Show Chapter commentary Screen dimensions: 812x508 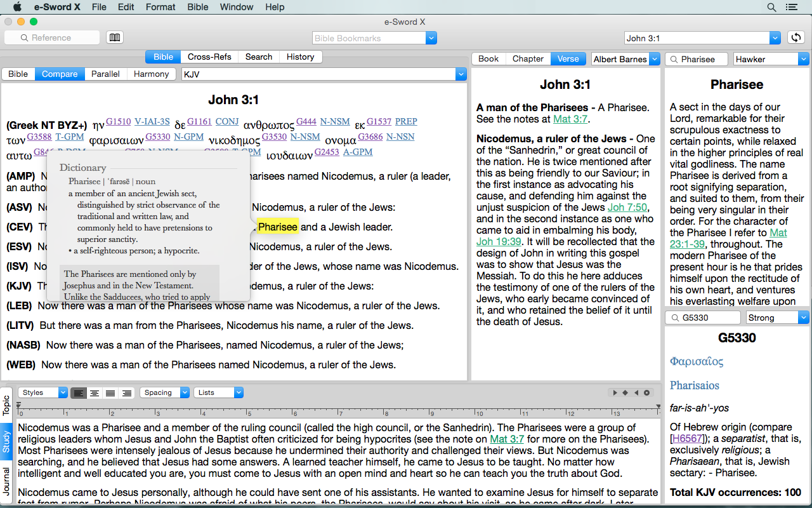tap(528, 58)
